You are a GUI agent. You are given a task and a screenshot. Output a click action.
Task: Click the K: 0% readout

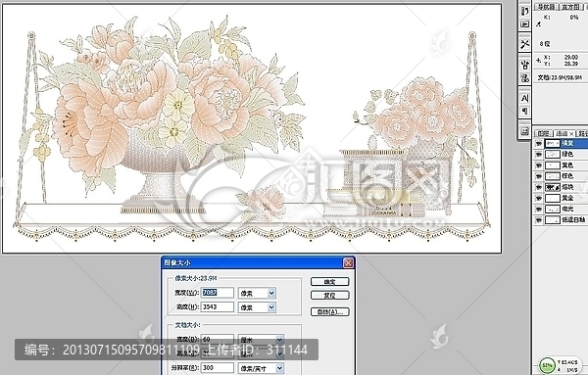561,18
